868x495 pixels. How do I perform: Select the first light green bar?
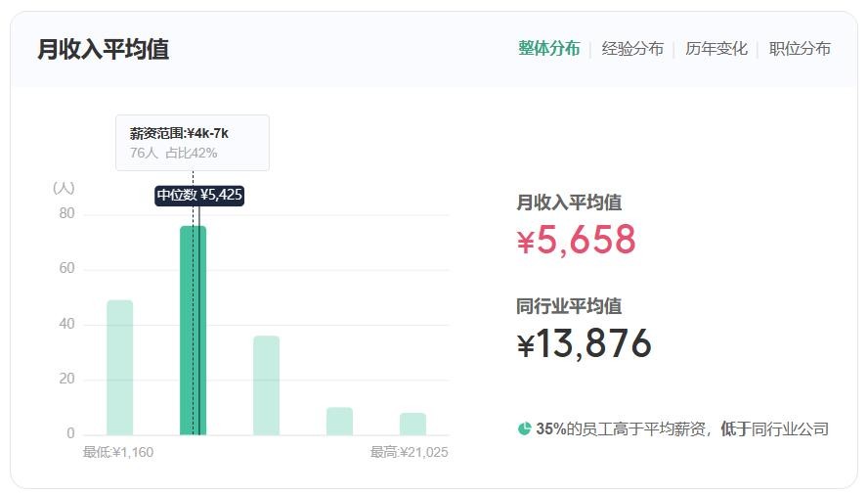[119, 367]
